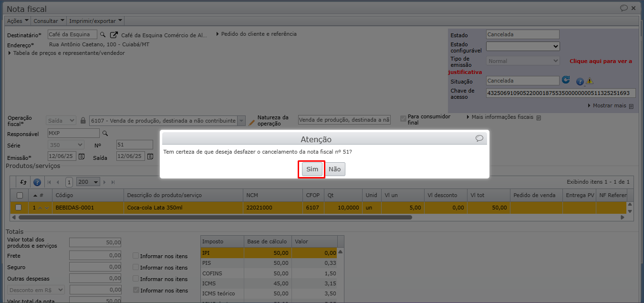Select Coca-cola Lata 350ml cell
This screenshot has width=644, height=303.
pyautogui.click(x=183, y=208)
